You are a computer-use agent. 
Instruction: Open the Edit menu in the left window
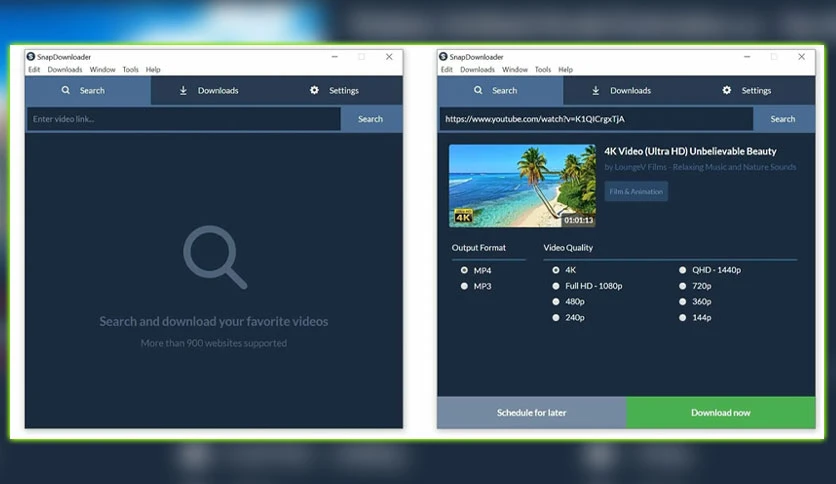pyautogui.click(x=34, y=69)
